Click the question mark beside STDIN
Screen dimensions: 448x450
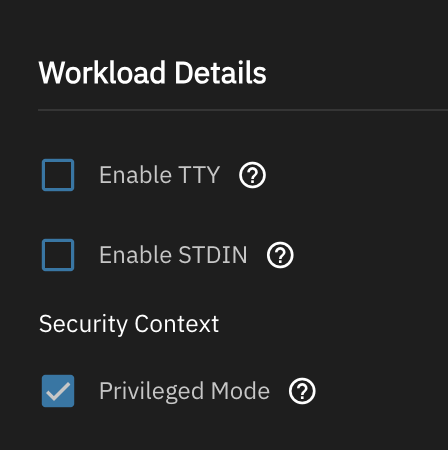pos(280,255)
